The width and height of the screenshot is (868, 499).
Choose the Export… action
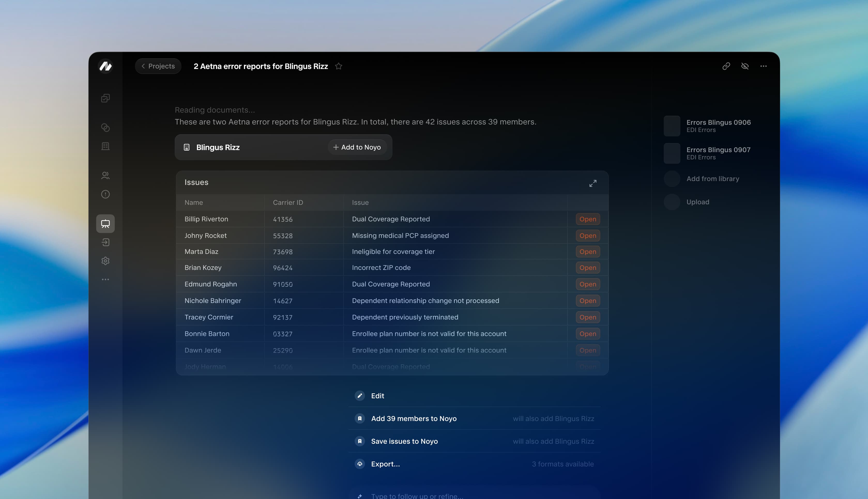475,464
